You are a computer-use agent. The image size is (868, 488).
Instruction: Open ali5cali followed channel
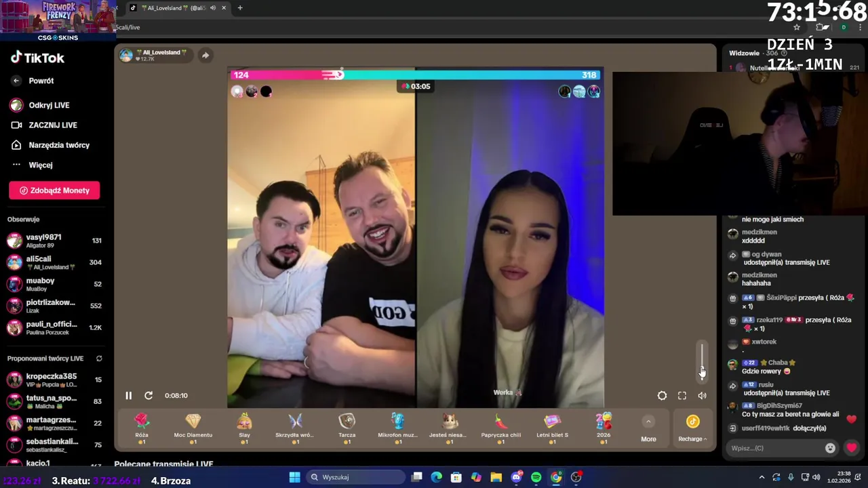54,262
